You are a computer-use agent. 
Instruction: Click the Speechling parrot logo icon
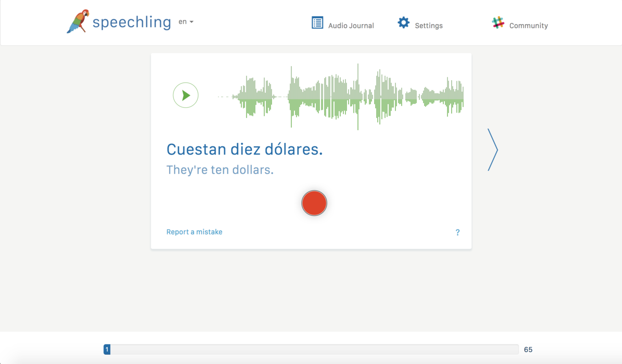(x=78, y=21)
